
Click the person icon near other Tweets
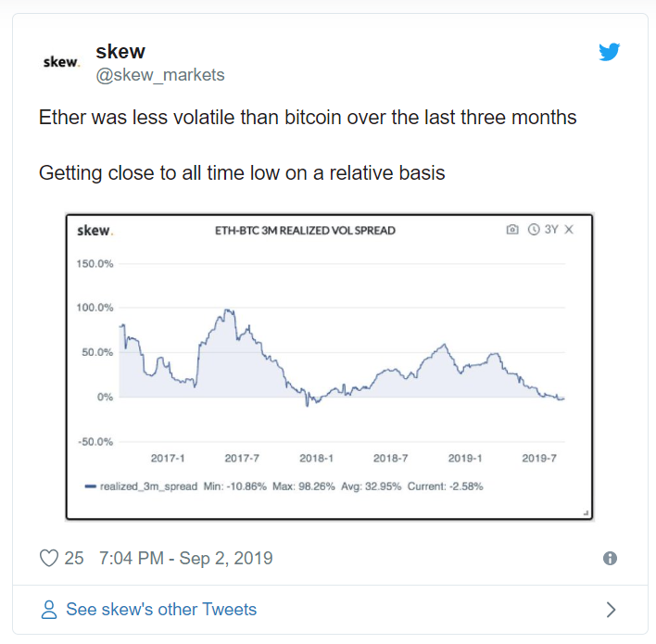pyautogui.click(x=49, y=610)
